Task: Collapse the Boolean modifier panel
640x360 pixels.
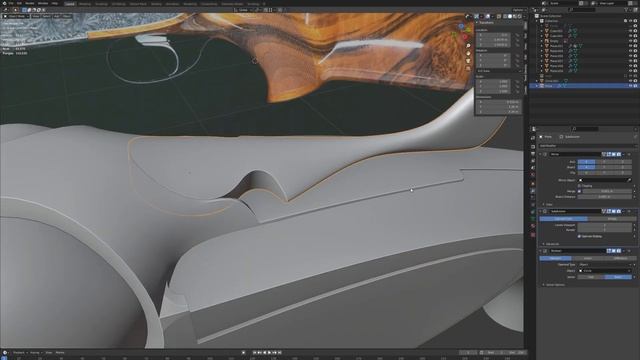Action: point(540,251)
